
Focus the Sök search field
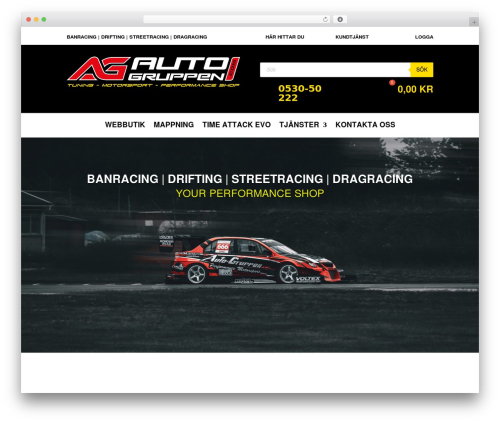coord(335,70)
